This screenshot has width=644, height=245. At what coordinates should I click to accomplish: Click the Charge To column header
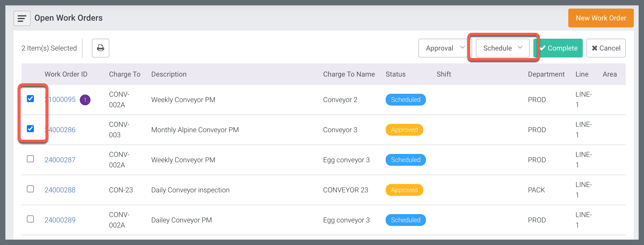(125, 74)
